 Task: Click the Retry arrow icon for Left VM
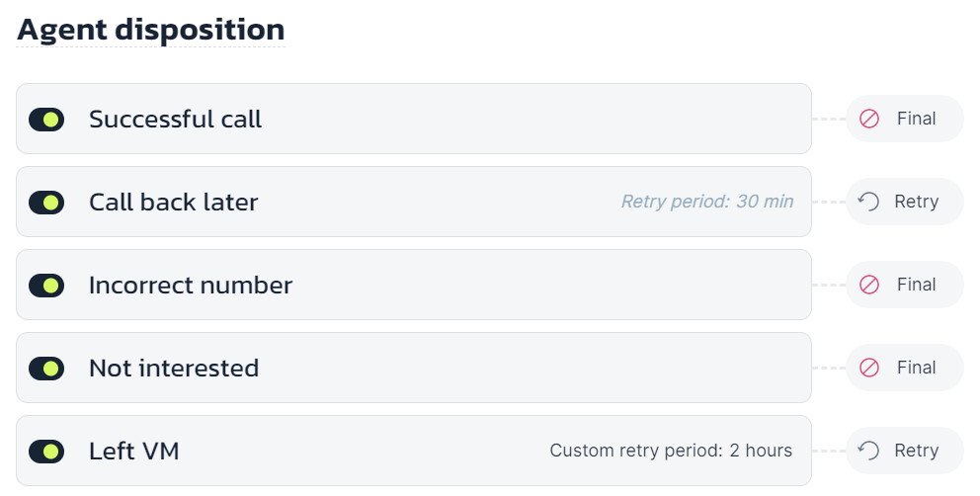868,451
